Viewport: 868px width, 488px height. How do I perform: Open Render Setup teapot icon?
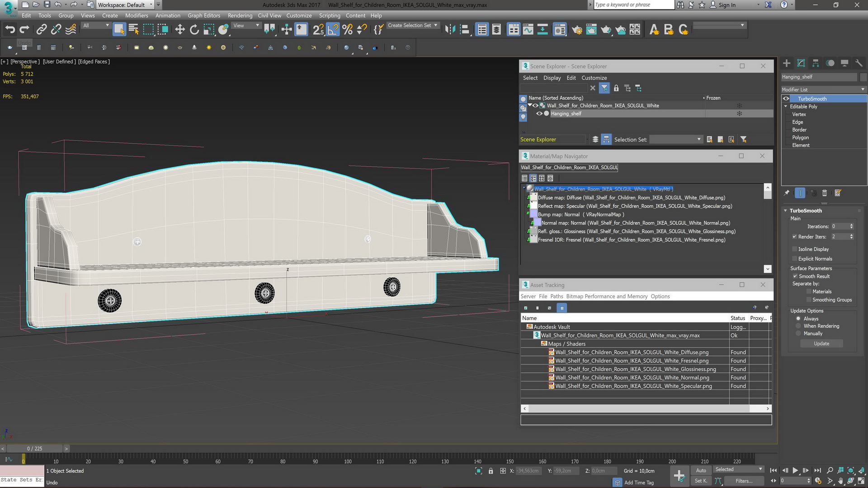577,30
